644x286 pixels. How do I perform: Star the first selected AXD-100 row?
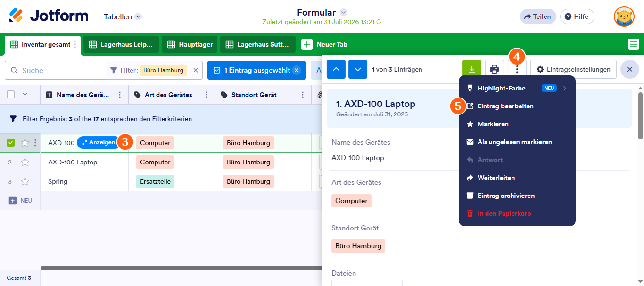pyautogui.click(x=25, y=143)
